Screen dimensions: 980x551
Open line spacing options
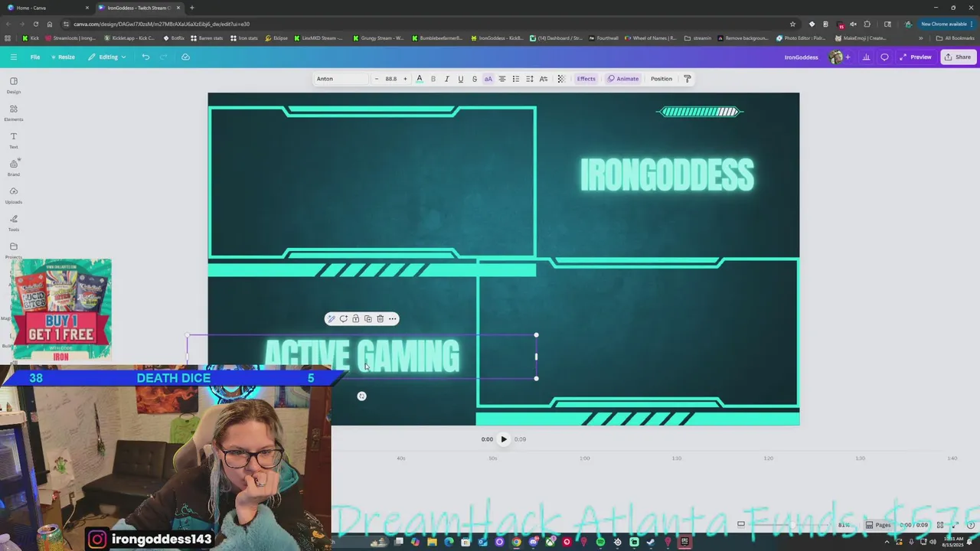point(530,79)
